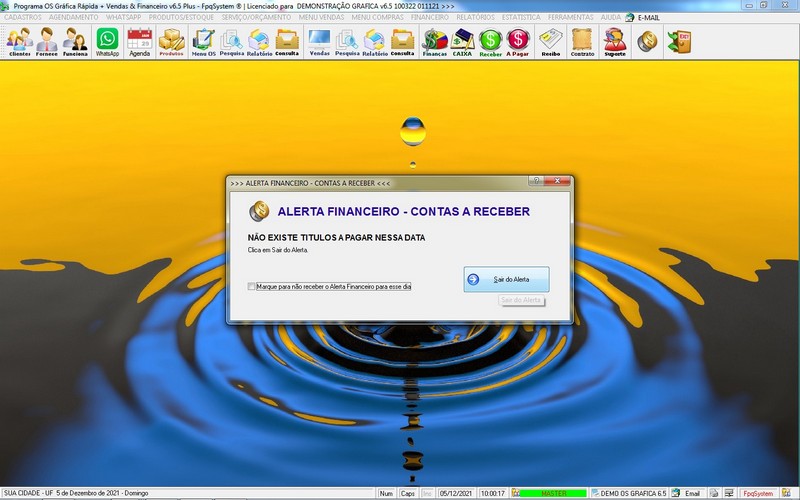
Task: Click FpqSystem link in status bar
Action: 758,493
